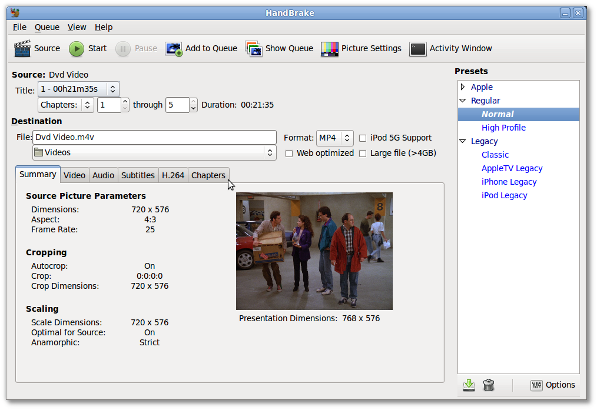Image resolution: width=597 pixels, height=410 pixels.
Task: Toggle the Web optimized checkbox
Action: pos(289,153)
